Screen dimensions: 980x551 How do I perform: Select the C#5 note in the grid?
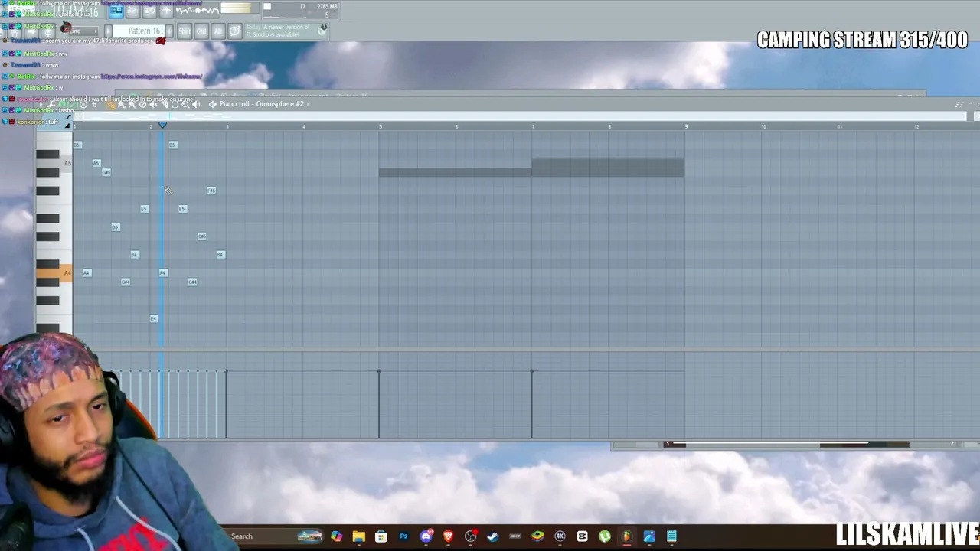coord(201,236)
